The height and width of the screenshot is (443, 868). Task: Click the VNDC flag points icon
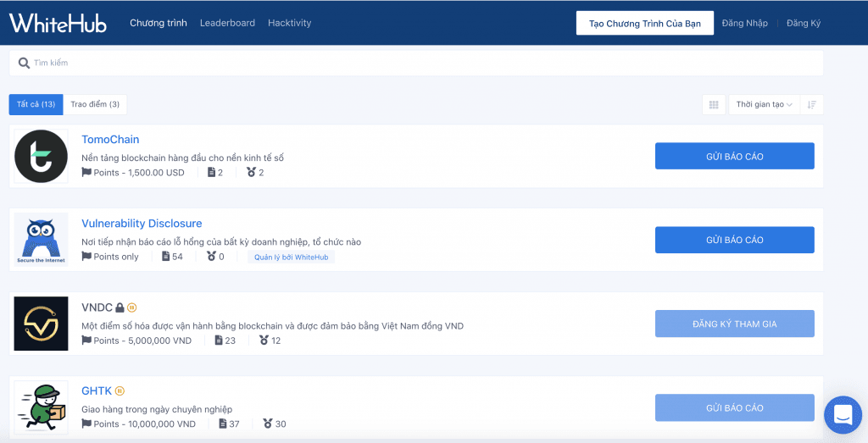tap(86, 341)
